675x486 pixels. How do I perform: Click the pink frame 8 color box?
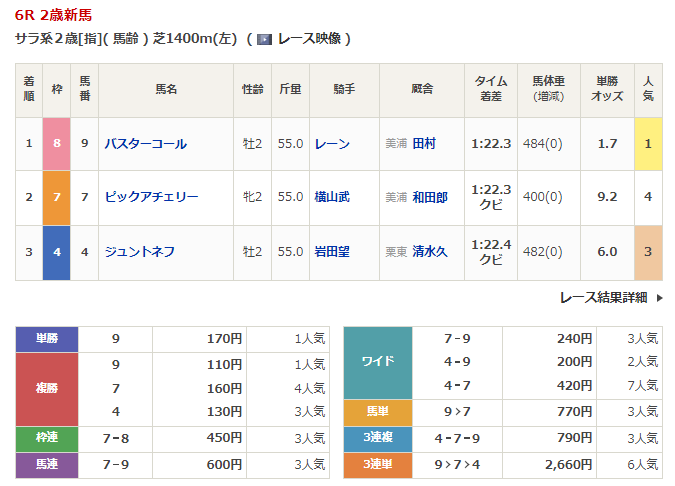click(56, 144)
